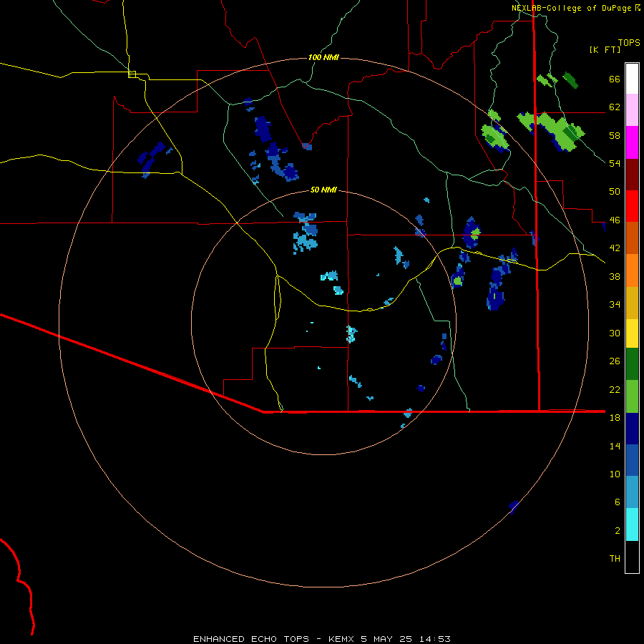Click the legend label "TH"
Viewport: 644px width, 644px height.
[615, 559]
